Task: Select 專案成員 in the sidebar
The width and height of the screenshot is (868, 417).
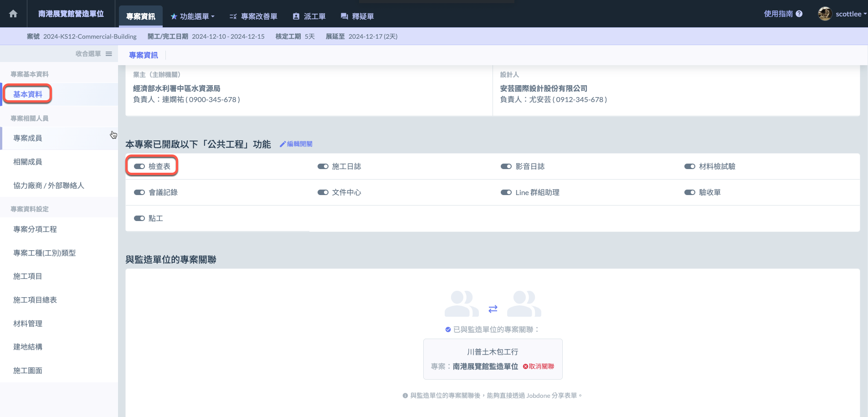Action: click(x=28, y=138)
